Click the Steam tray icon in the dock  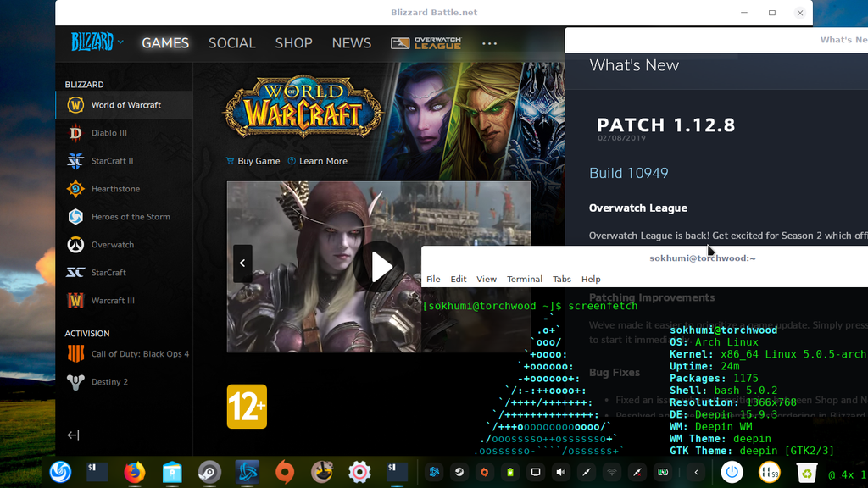tap(459, 472)
